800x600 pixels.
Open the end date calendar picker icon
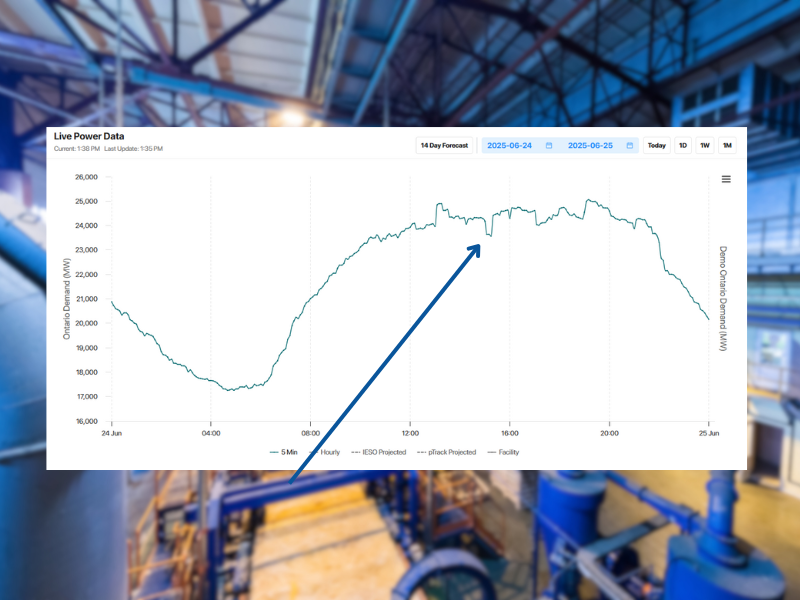point(628,145)
